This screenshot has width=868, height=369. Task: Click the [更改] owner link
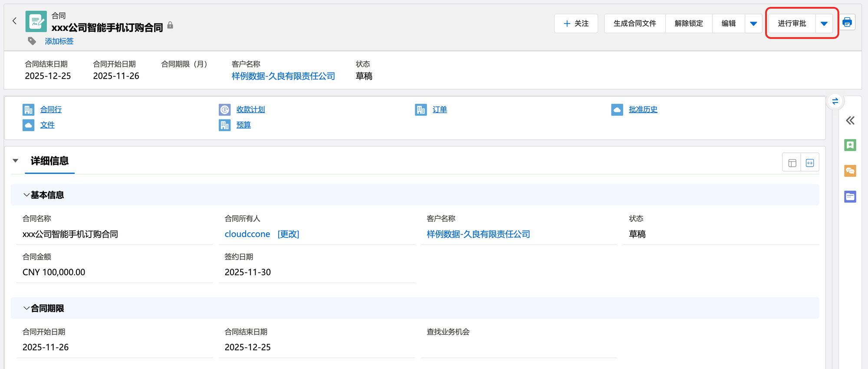[x=288, y=234]
